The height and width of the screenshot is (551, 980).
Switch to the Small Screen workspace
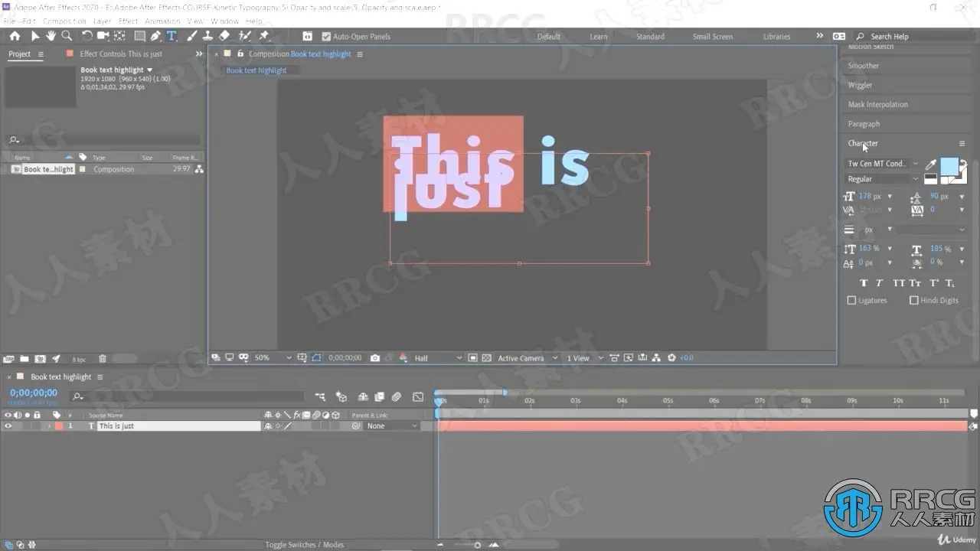point(712,37)
